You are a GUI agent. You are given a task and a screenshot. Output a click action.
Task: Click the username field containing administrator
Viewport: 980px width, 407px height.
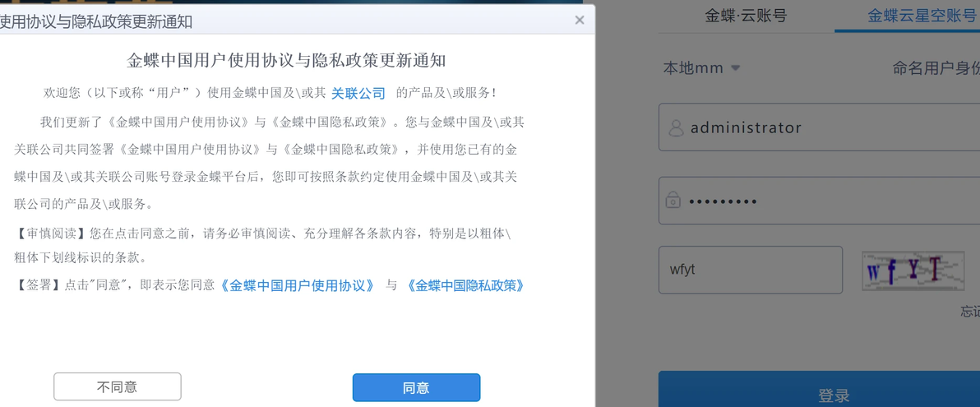819,127
